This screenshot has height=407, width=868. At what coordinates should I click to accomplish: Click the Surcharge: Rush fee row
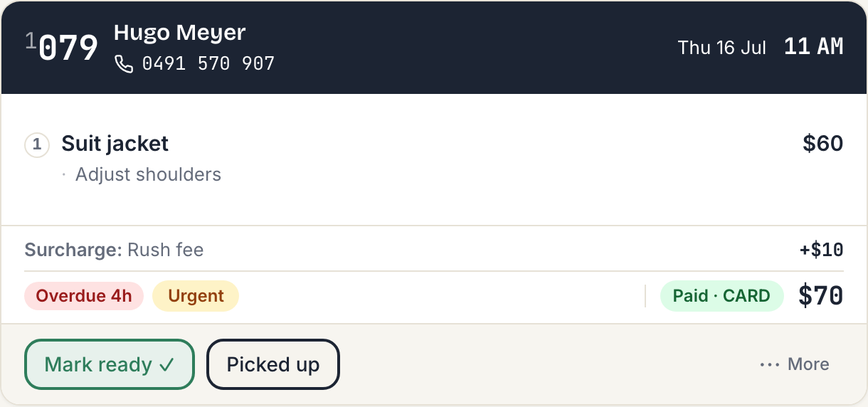434,250
